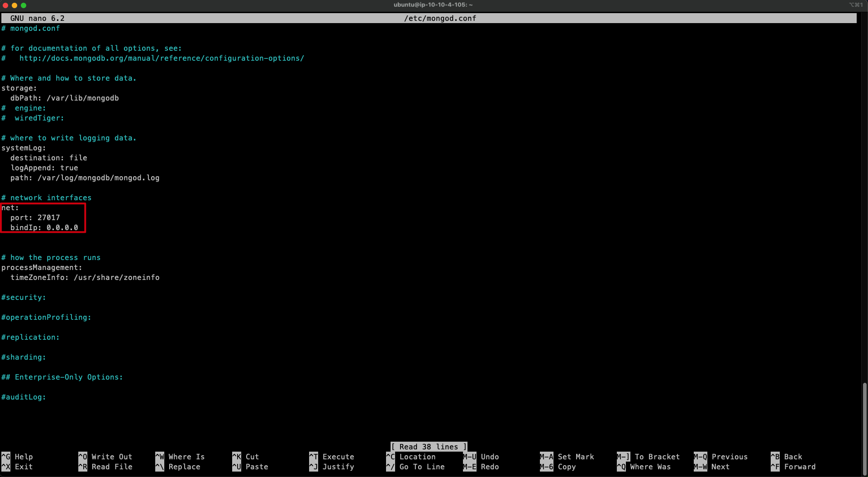Image resolution: width=868 pixels, height=477 pixels.
Task: Place cursor on bindIp: 0.0.0.0 line
Action: point(44,227)
